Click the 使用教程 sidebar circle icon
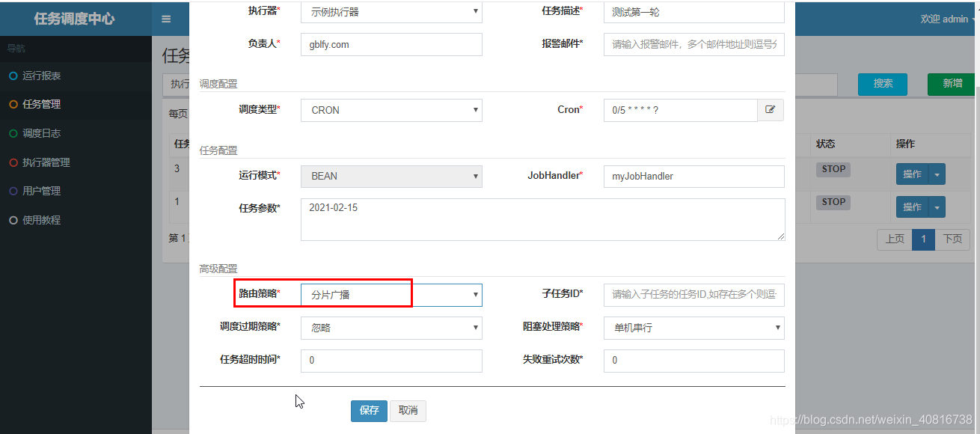The height and width of the screenshot is (434, 980). (x=13, y=221)
